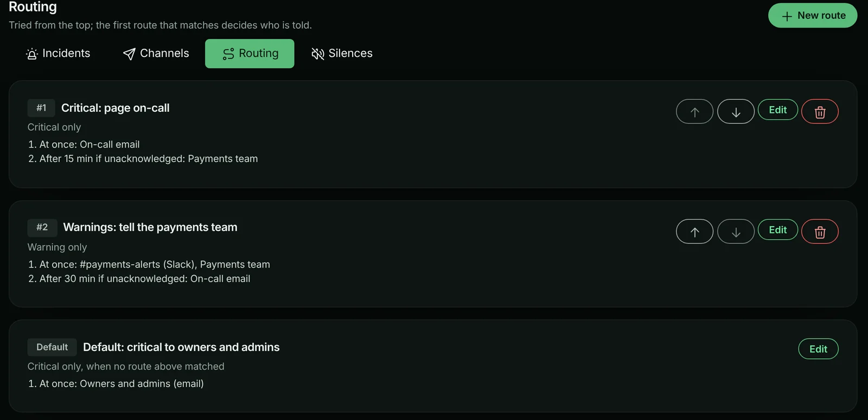This screenshot has height=420, width=868.
Task: Click the 'Default' route badge
Action: [x=52, y=347]
